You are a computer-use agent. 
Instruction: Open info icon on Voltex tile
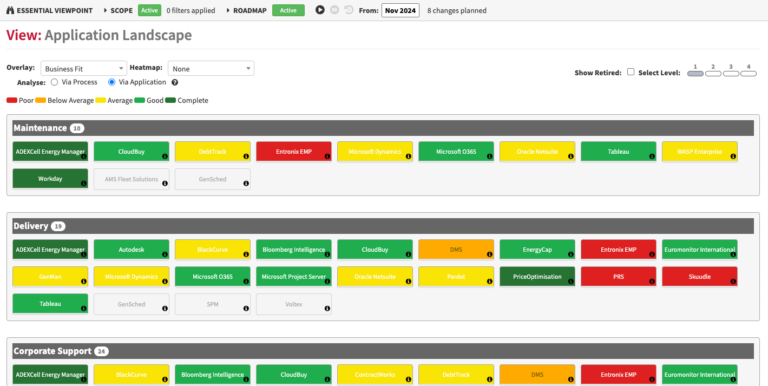point(327,309)
